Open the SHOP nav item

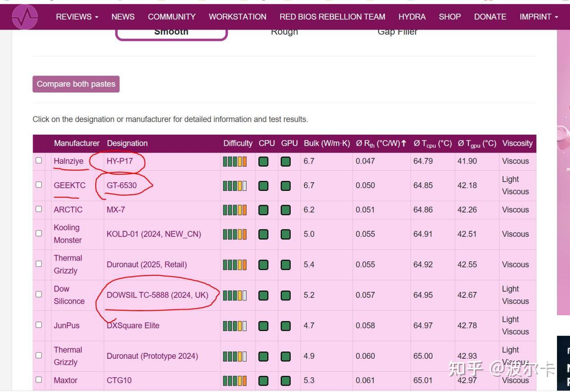[x=450, y=17]
